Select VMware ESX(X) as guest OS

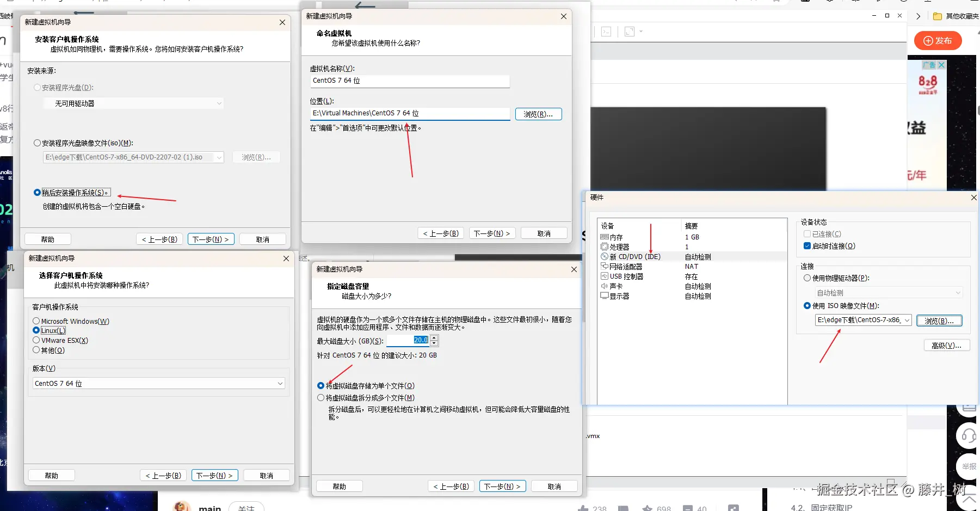tap(36, 340)
